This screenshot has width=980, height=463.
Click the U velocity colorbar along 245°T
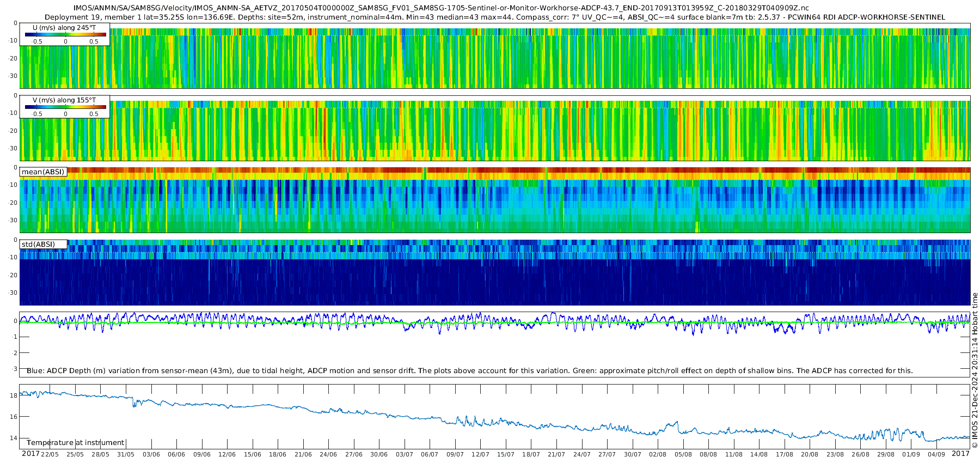[x=65, y=34]
